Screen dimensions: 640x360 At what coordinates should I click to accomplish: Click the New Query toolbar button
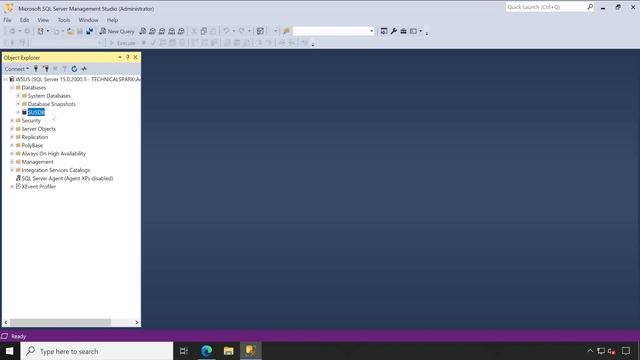pos(117,31)
